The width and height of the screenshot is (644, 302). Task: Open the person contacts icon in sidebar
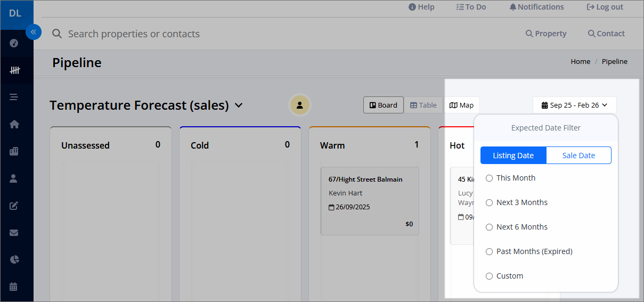(x=14, y=178)
